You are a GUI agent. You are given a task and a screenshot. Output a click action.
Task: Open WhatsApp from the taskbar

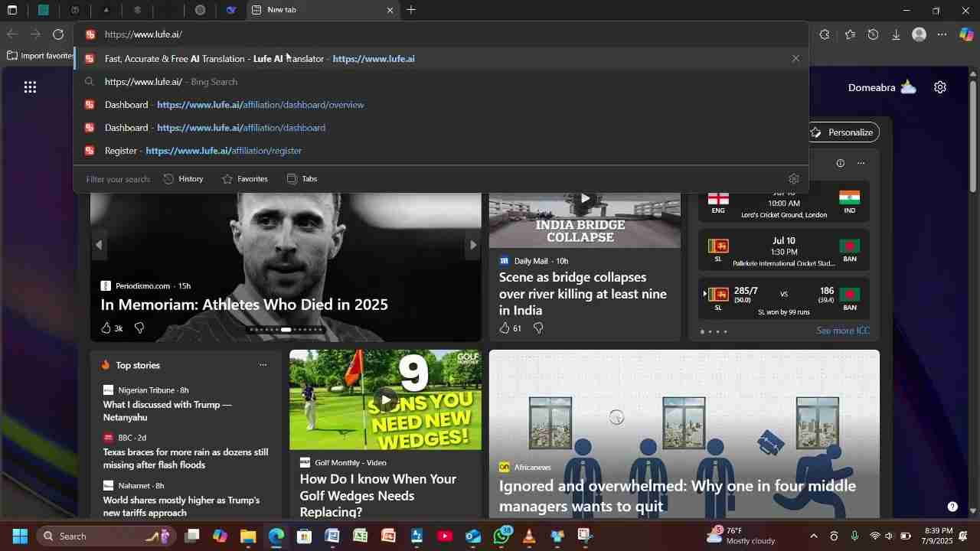coord(502,536)
